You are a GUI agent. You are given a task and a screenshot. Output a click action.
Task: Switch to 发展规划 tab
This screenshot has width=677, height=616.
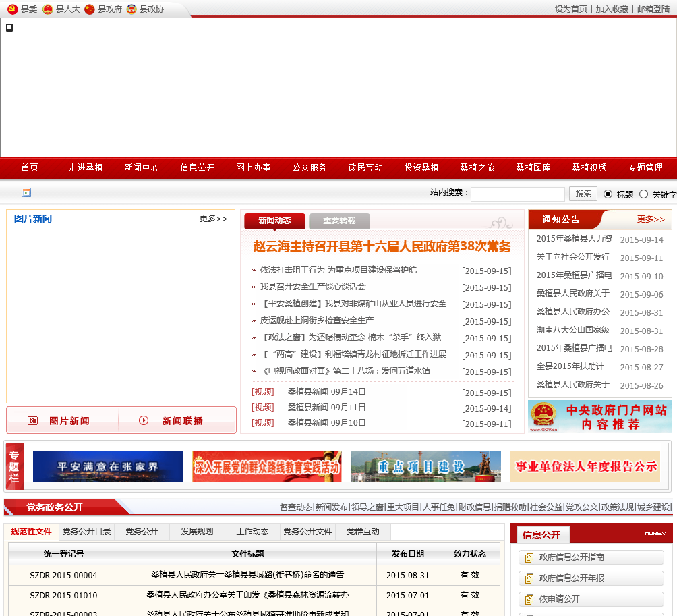(x=197, y=532)
